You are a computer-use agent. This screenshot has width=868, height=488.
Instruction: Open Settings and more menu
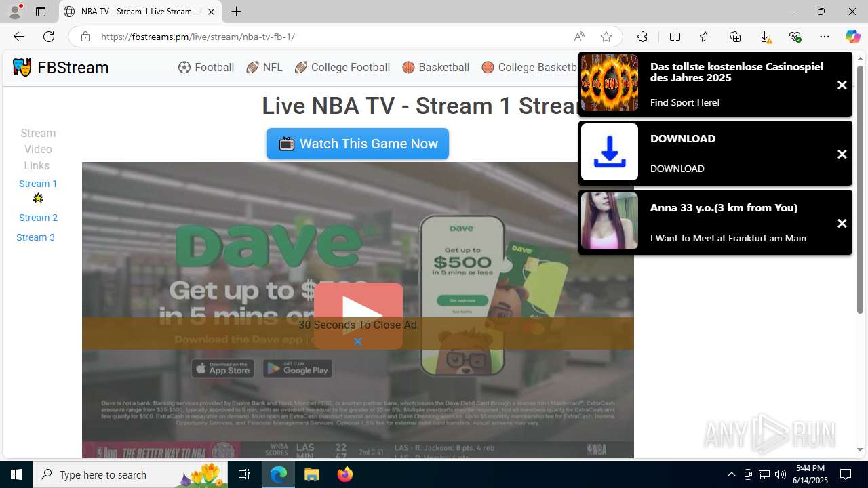(x=825, y=37)
